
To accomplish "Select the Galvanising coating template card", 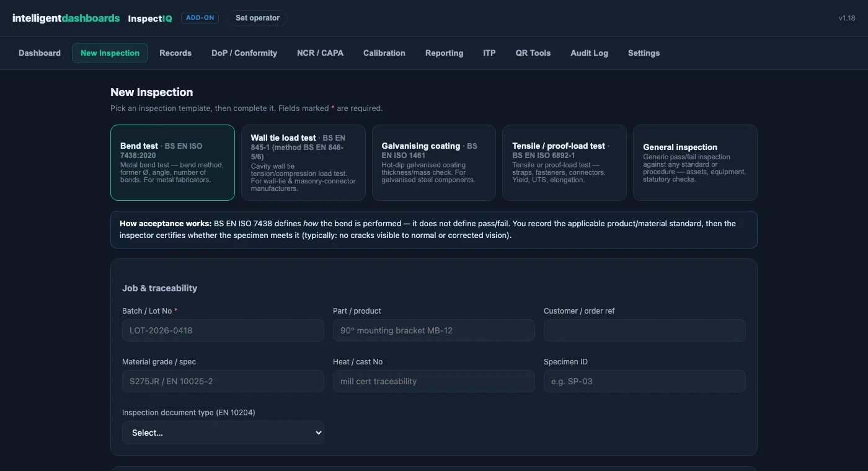I will point(434,163).
